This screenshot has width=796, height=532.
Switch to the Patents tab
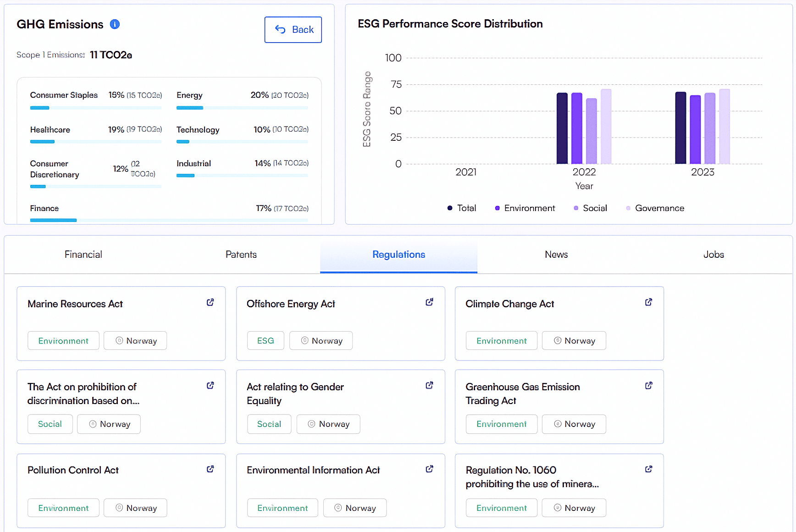(x=241, y=255)
